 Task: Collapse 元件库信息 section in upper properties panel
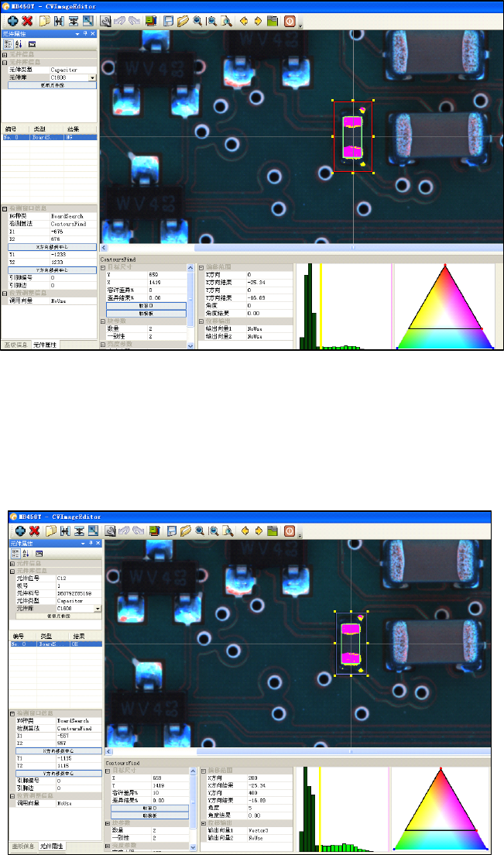click(x=5, y=62)
